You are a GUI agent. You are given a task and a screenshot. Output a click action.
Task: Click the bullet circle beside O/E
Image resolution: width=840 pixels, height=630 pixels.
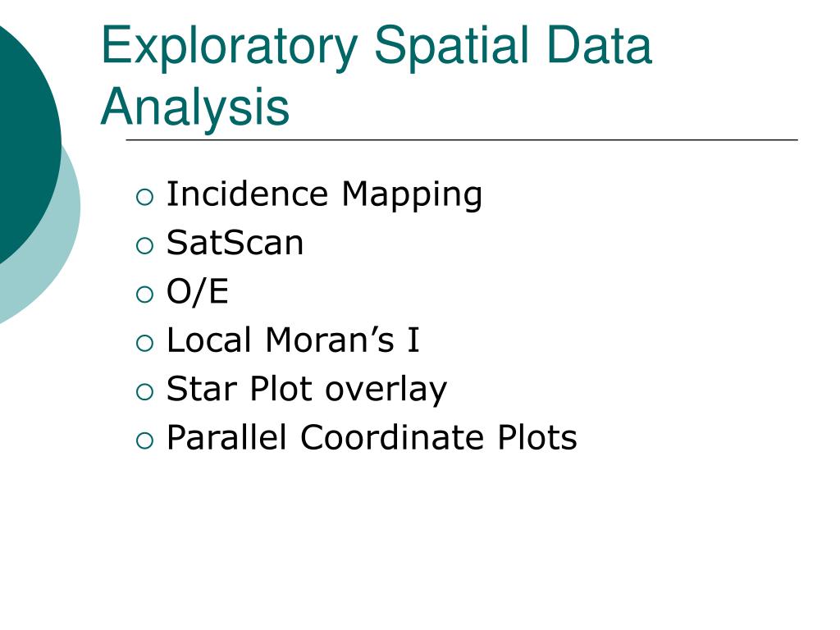(x=144, y=294)
